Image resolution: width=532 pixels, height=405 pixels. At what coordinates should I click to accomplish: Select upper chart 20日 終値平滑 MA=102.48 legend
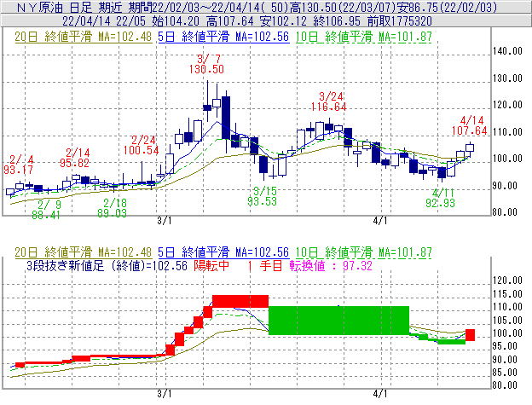point(84,37)
